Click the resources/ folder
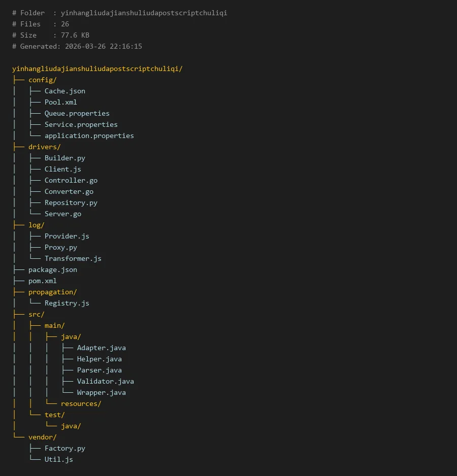This screenshot has width=457, height=476. pos(81,404)
